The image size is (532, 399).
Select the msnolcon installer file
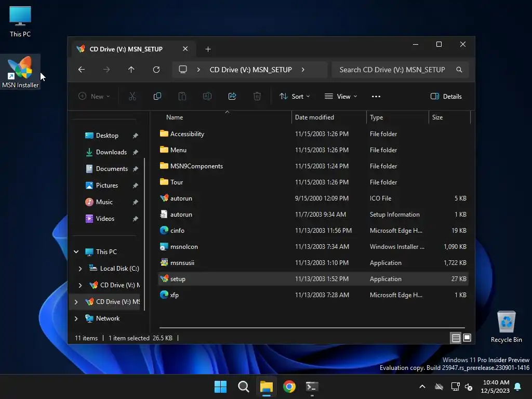tap(313, 247)
